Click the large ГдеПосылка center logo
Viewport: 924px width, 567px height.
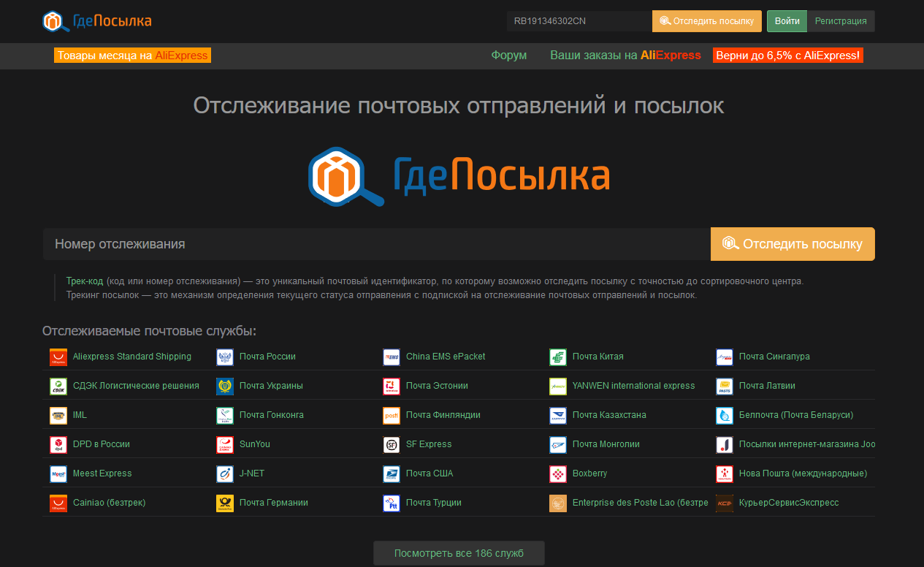pyautogui.click(x=459, y=176)
